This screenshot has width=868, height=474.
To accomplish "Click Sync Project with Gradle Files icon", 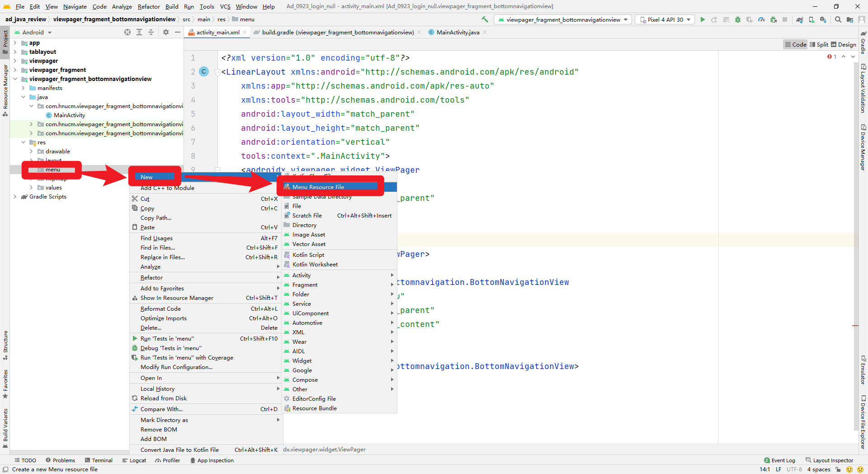I will [x=800, y=19].
